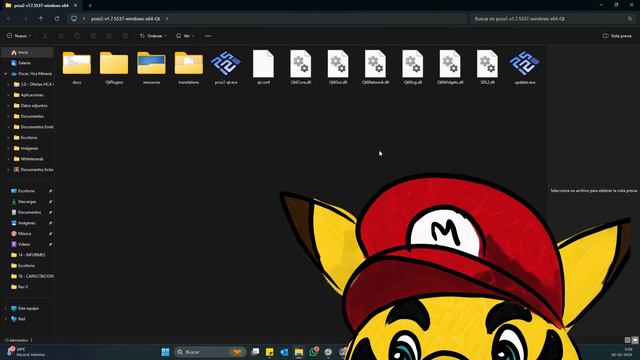
Task: Select the updater.exe file icon
Action: (524, 67)
